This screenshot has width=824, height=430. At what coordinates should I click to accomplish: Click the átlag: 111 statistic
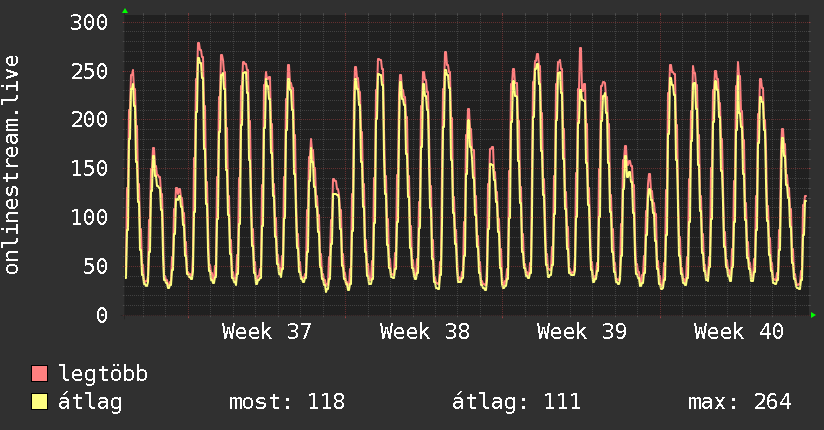coord(516,402)
